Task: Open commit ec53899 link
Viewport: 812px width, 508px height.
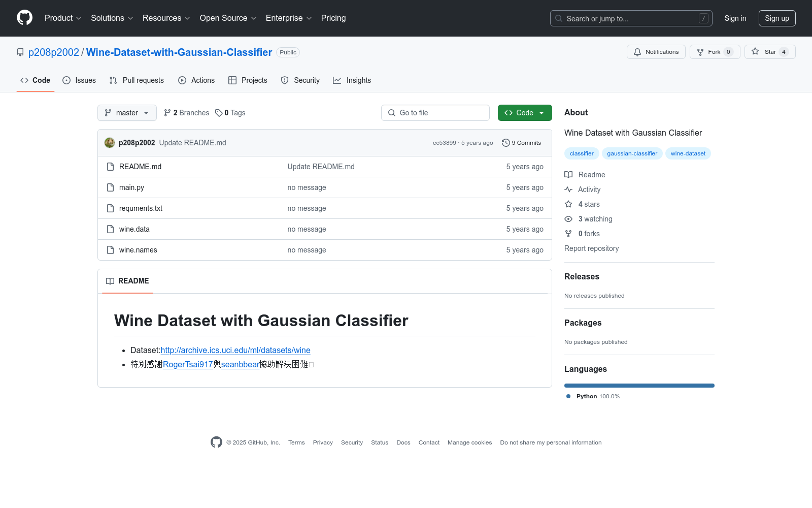Action: 445,143
